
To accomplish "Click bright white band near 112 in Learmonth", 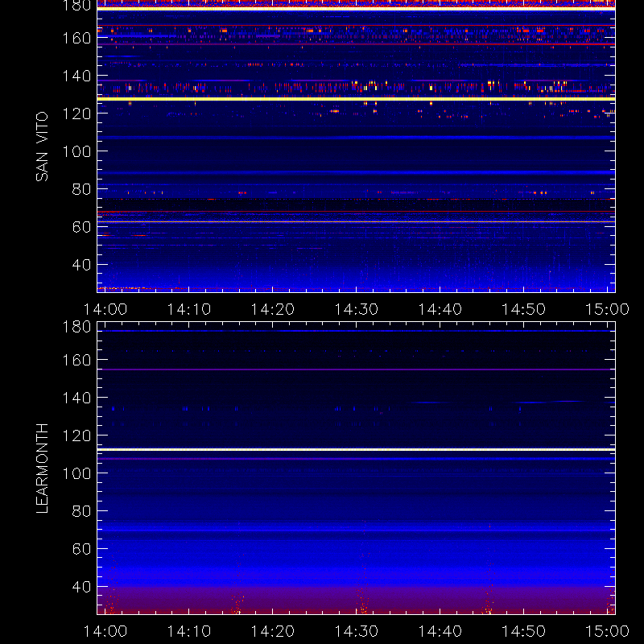I will tap(356, 450).
